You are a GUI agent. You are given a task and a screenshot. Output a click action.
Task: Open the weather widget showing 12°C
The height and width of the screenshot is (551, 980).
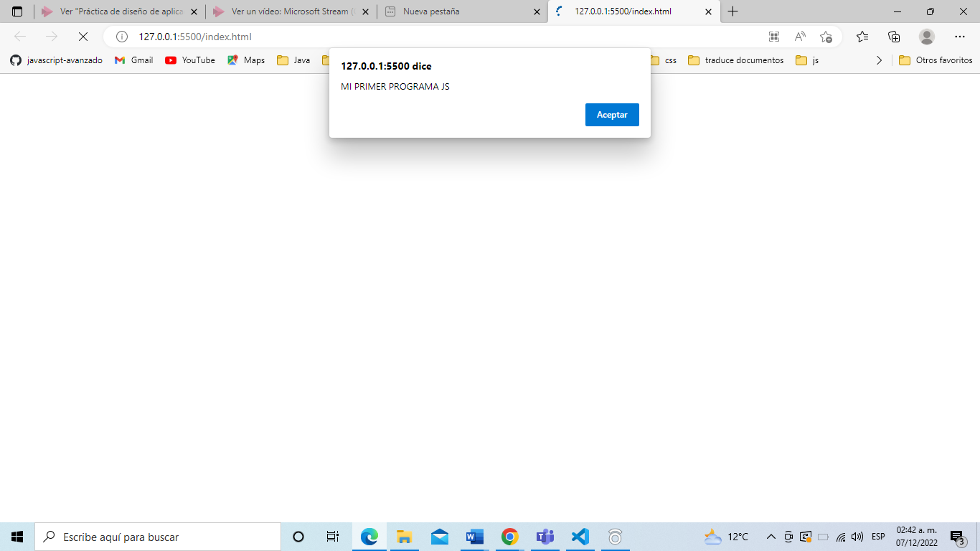(726, 537)
